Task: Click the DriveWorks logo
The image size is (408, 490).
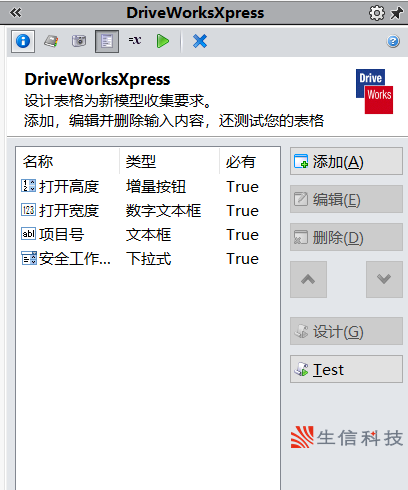Action: tap(374, 91)
